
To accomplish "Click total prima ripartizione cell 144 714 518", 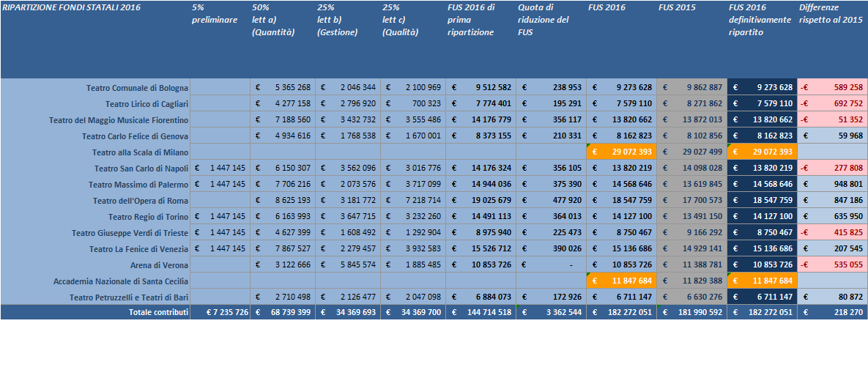I will point(481,312).
